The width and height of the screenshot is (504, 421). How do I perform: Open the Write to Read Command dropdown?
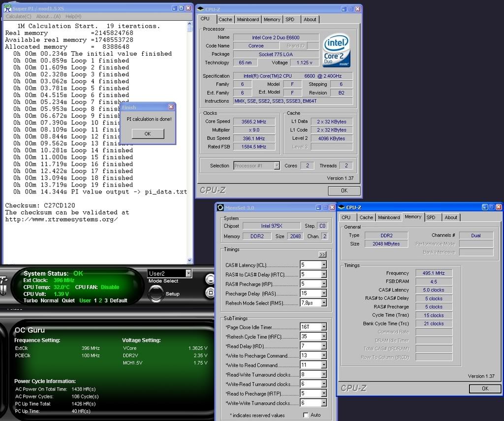tap(324, 365)
